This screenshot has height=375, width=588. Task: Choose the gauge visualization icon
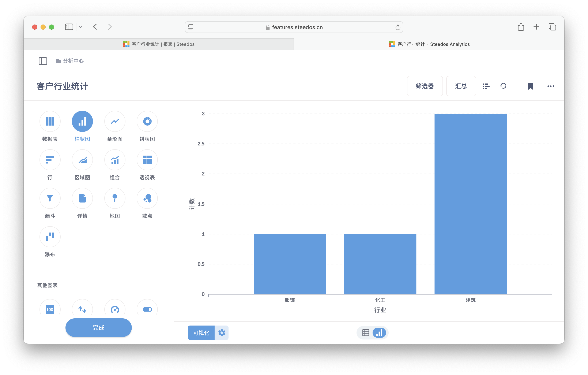115,309
